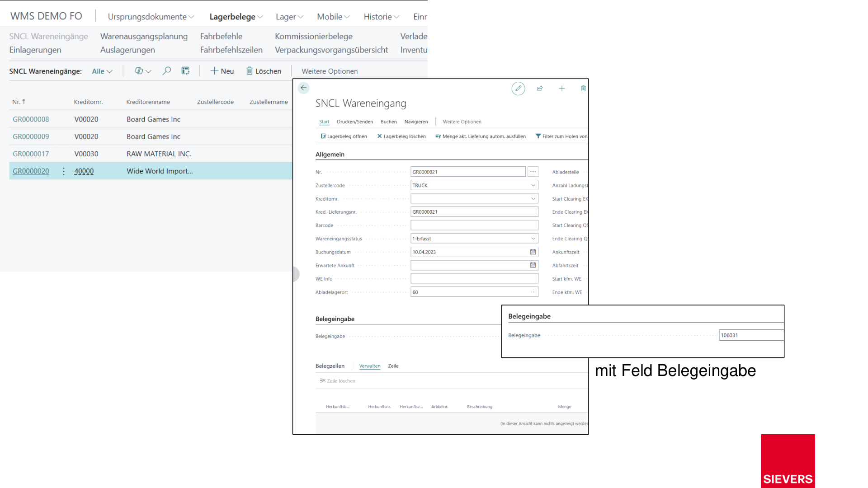Click the list layout icon next to search
The image size is (868, 488).
185,71
